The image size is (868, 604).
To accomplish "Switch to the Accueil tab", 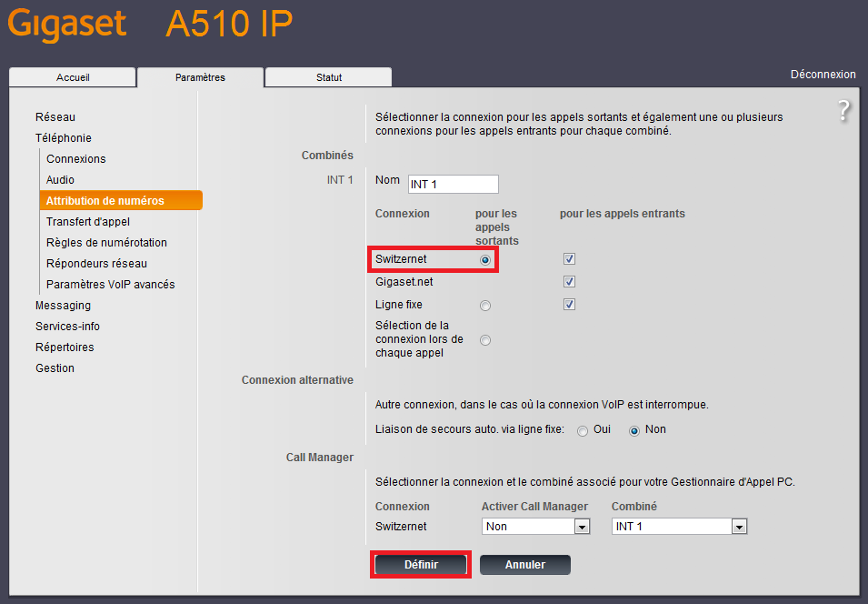I will pyautogui.click(x=73, y=77).
